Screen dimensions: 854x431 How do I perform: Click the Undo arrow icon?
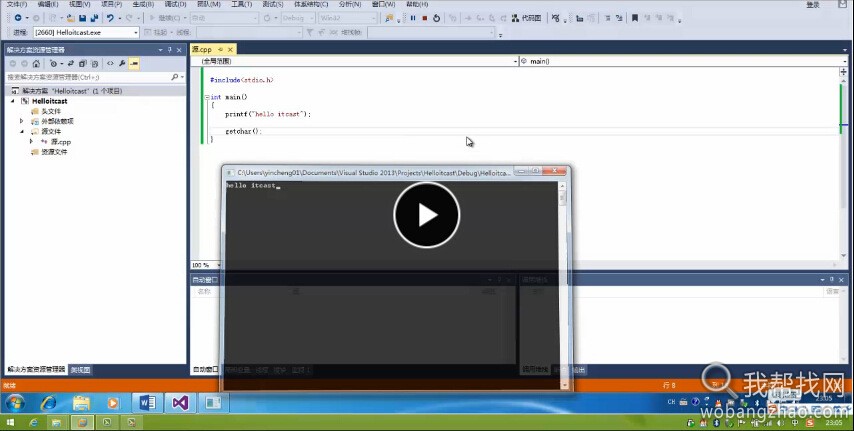coord(110,18)
